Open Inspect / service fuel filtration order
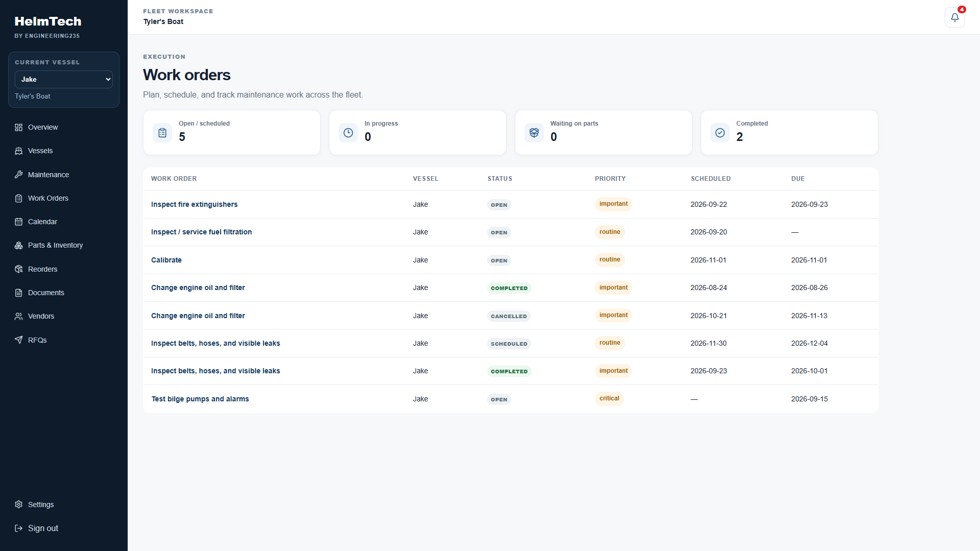 [x=201, y=232]
